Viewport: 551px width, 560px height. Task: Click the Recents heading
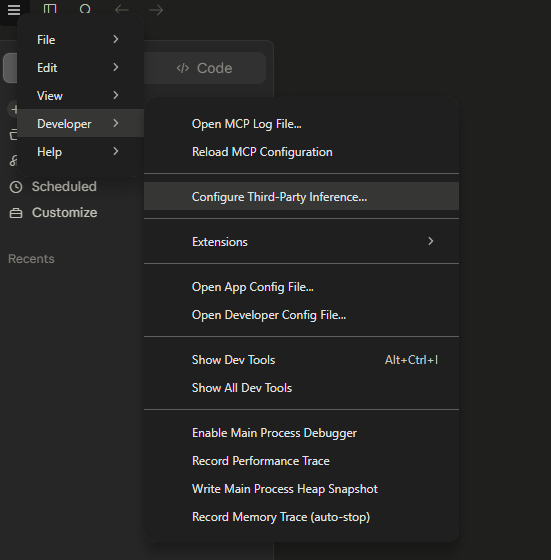tap(31, 259)
